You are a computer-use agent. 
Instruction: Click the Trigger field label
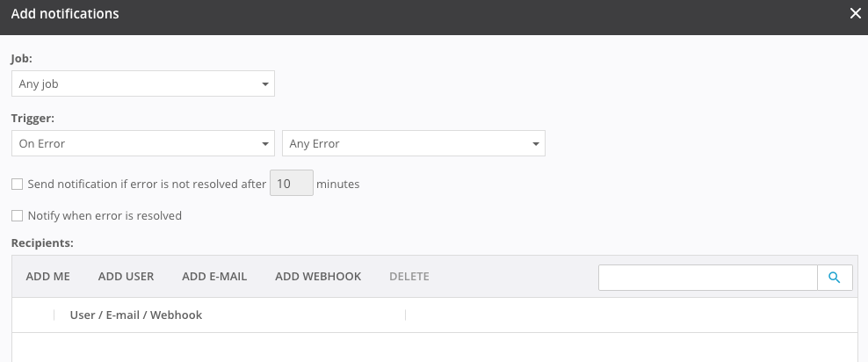click(x=31, y=118)
